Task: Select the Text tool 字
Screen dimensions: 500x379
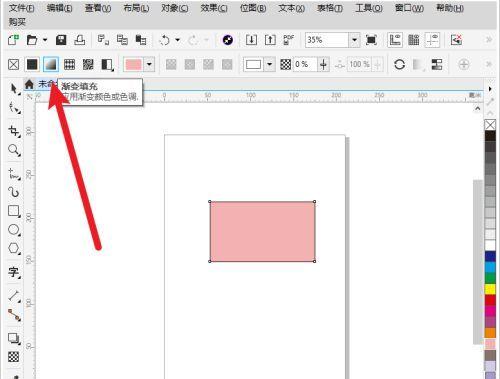Action: click(x=14, y=272)
